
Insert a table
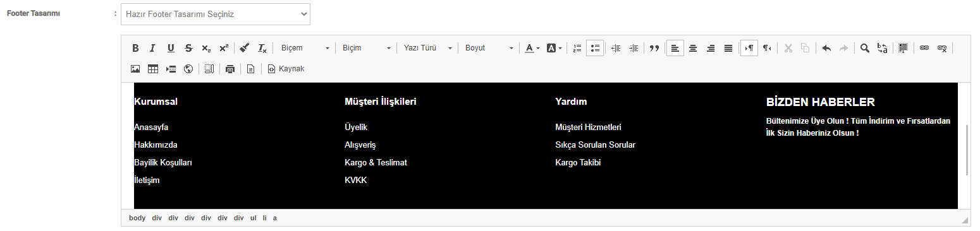(153, 69)
